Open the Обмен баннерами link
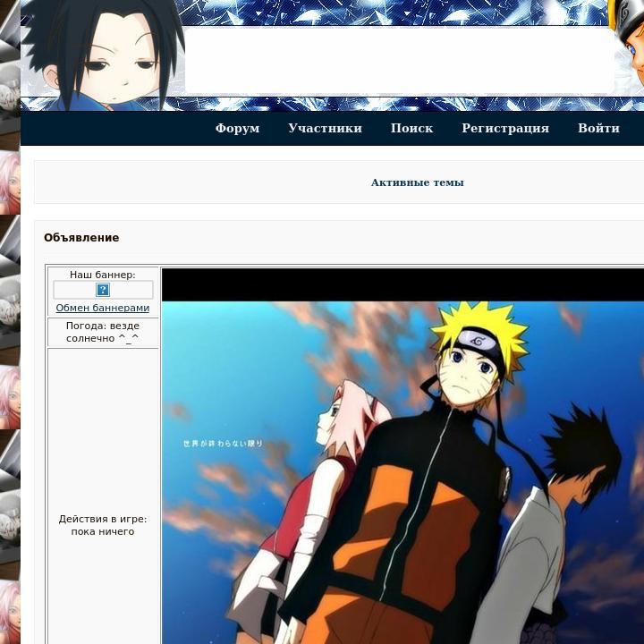 click(x=103, y=308)
